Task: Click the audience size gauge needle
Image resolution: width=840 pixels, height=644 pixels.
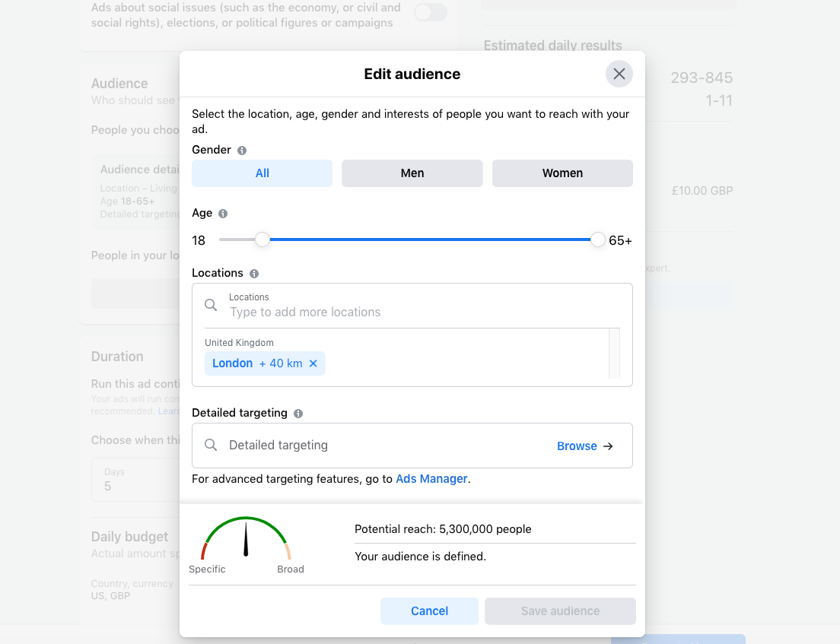Action: (246, 540)
